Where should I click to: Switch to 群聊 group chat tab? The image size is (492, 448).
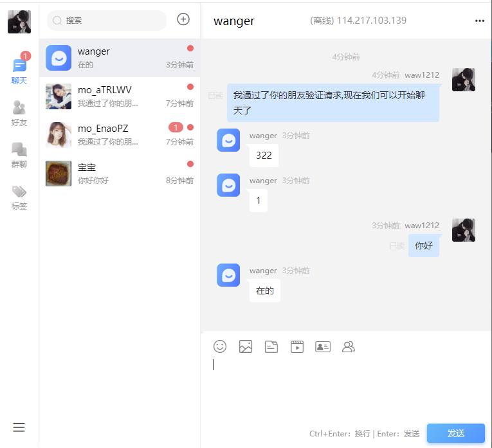(19, 155)
